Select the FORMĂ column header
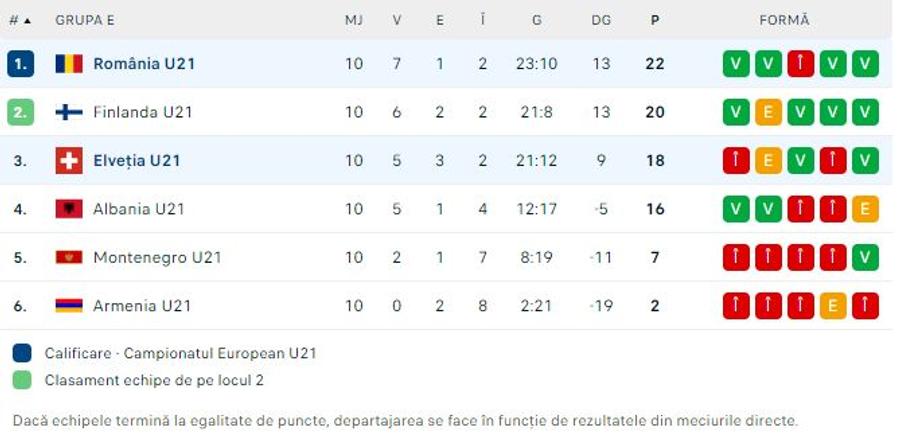The image size is (900, 443). (785, 20)
